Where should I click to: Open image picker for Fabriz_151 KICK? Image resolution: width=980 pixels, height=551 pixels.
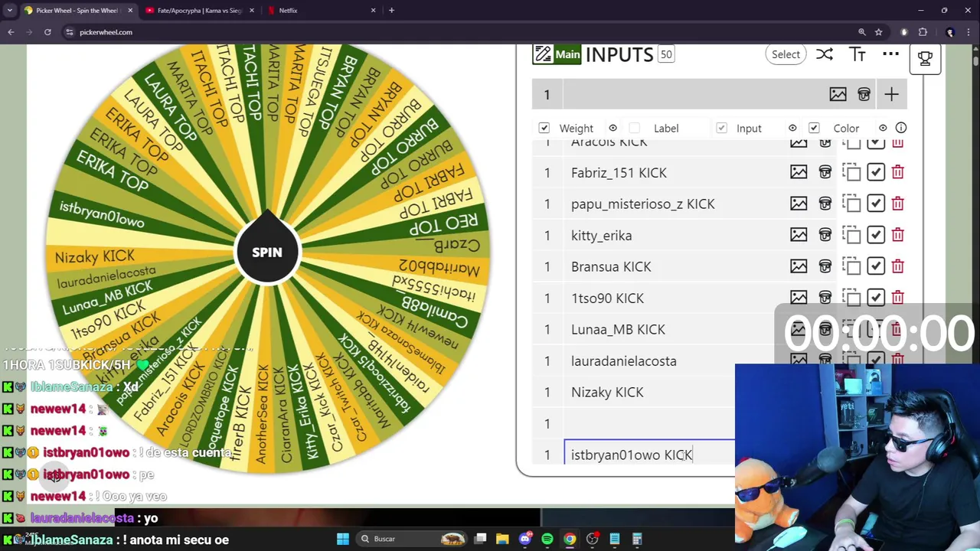click(799, 172)
